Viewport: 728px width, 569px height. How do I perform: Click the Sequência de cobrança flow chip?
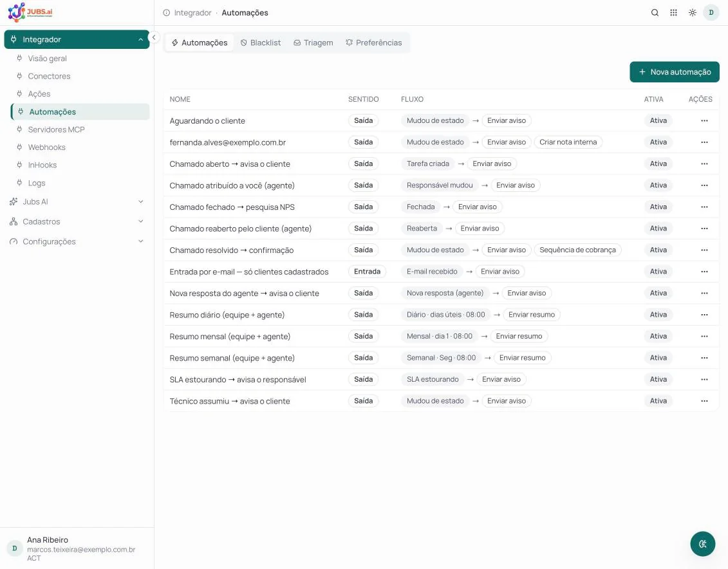click(x=577, y=250)
